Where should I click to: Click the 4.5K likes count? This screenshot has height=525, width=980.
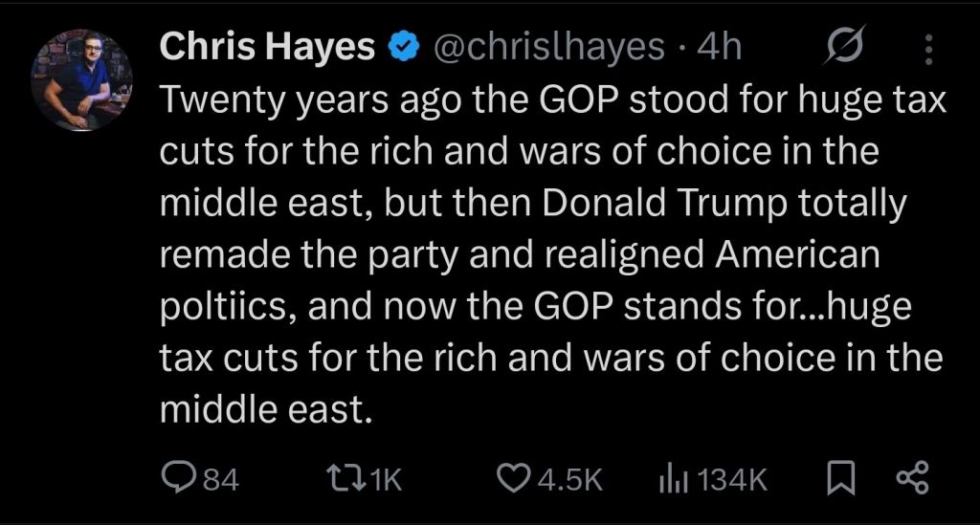570,480
